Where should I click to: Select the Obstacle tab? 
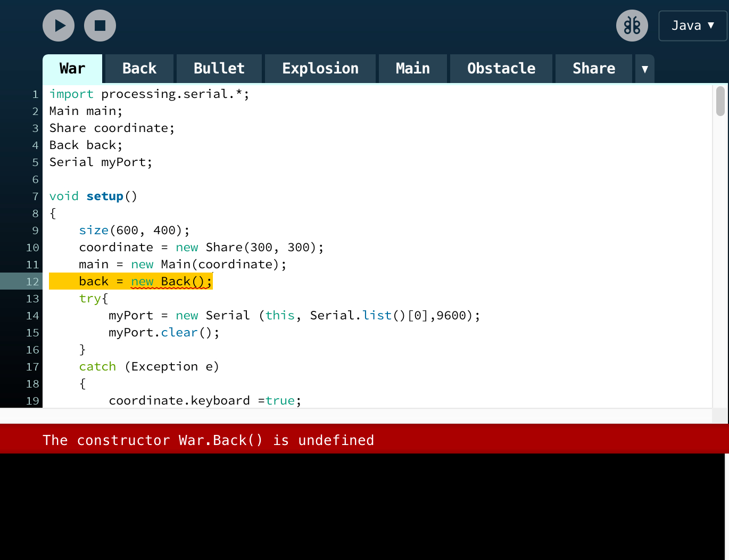coord(501,69)
